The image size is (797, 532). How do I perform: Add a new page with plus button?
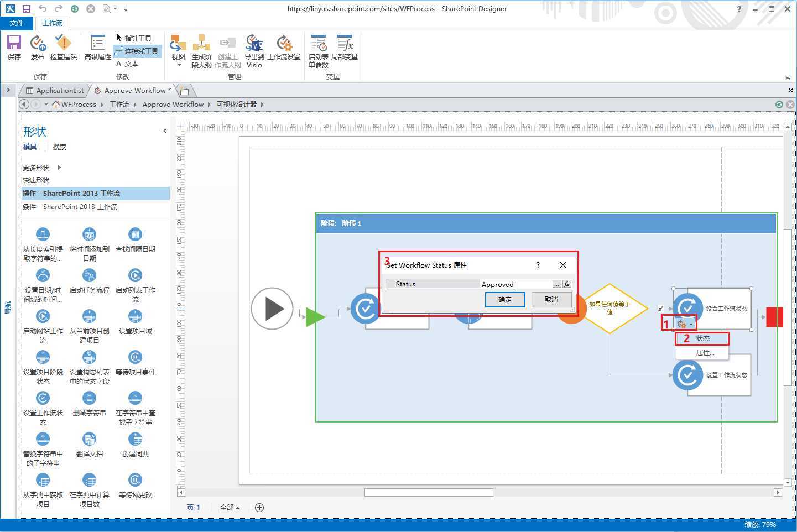[259, 507]
